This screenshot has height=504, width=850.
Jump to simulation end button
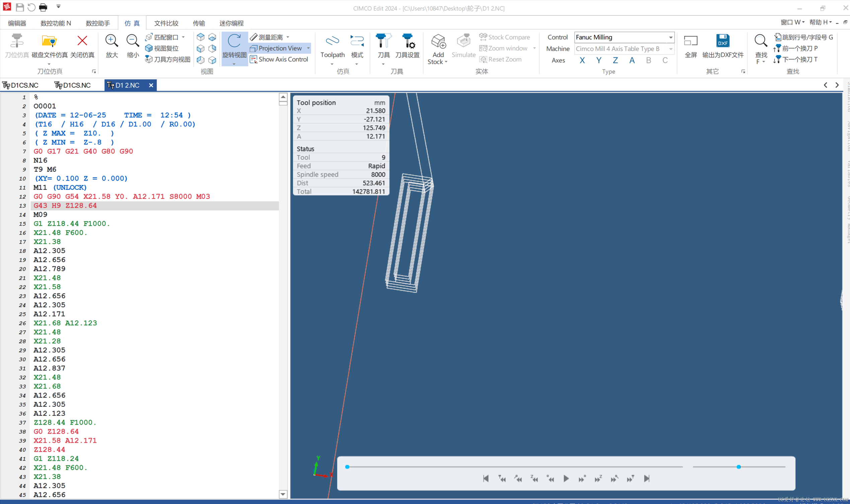pyautogui.click(x=646, y=479)
